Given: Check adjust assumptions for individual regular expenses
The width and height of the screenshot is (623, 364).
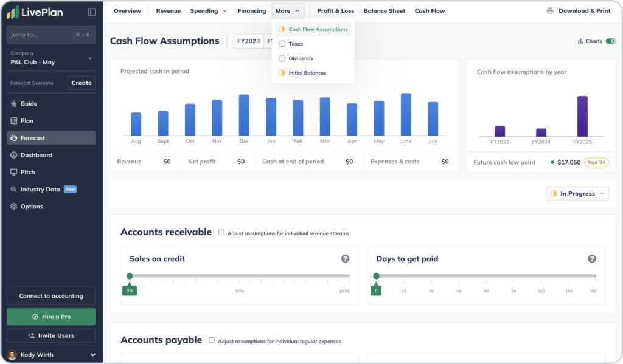Looking at the screenshot, I should (x=212, y=340).
